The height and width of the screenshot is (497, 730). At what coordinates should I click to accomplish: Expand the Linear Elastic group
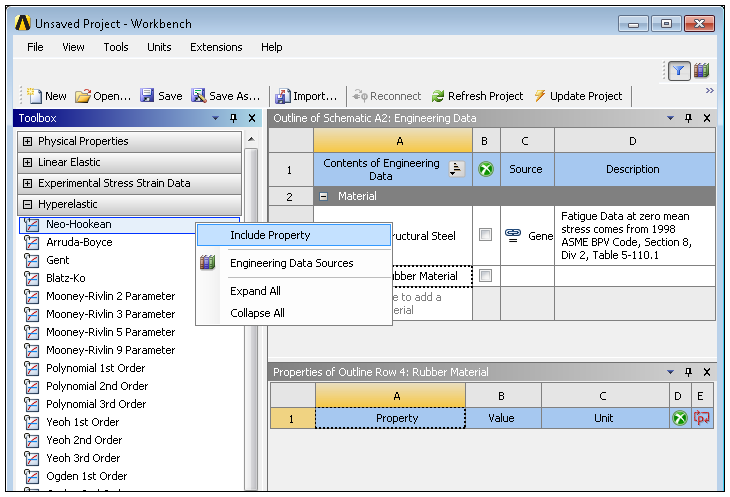27,162
